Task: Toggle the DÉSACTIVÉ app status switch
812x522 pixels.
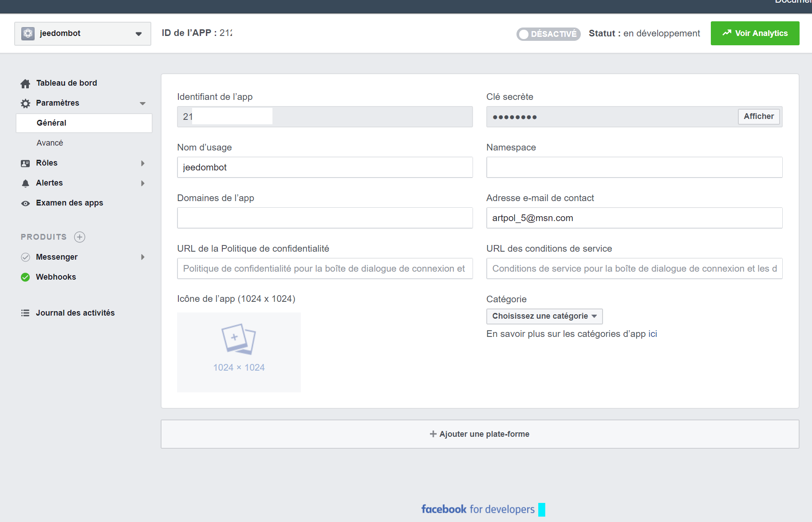Action: click(548, 34)
